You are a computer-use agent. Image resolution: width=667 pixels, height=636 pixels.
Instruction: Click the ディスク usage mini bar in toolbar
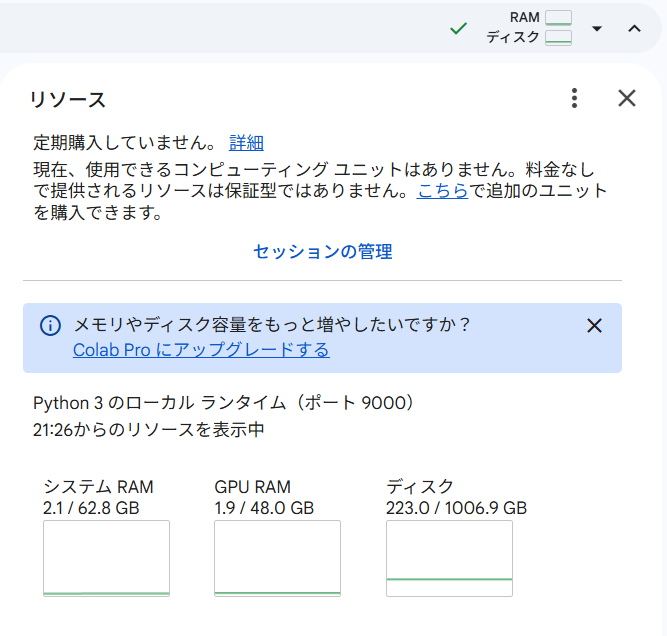558,38
